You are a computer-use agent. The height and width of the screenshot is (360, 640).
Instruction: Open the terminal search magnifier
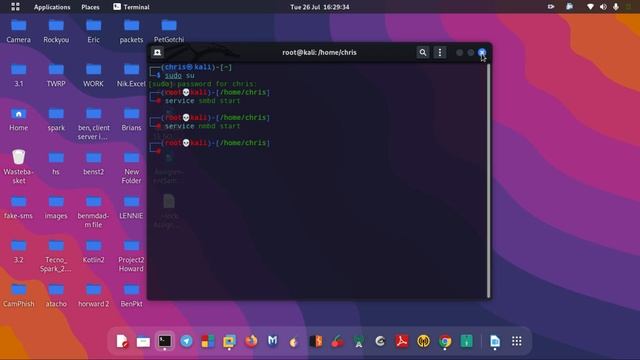(422, 52)
